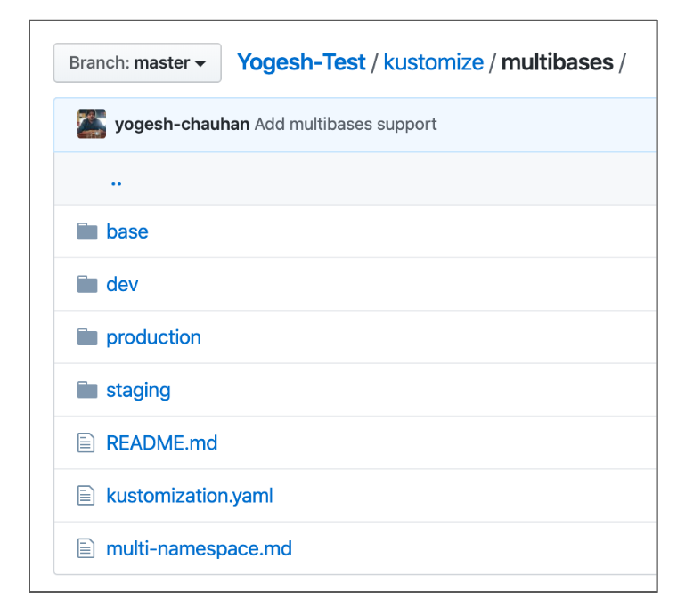Click the multi-namespace.md file icon
Screen dimensions: 677x616
coord(86,548)
